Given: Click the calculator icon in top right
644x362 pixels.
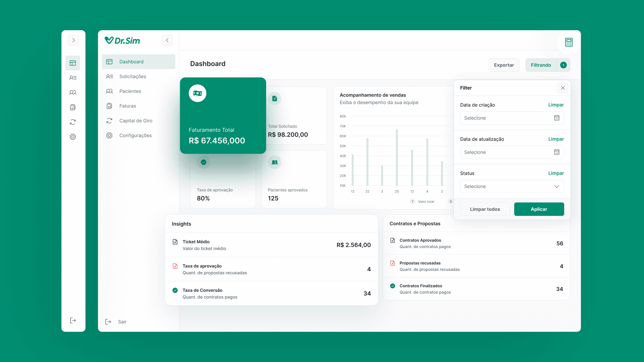Looking at the screenshot, I should click(x=568, y=42).
